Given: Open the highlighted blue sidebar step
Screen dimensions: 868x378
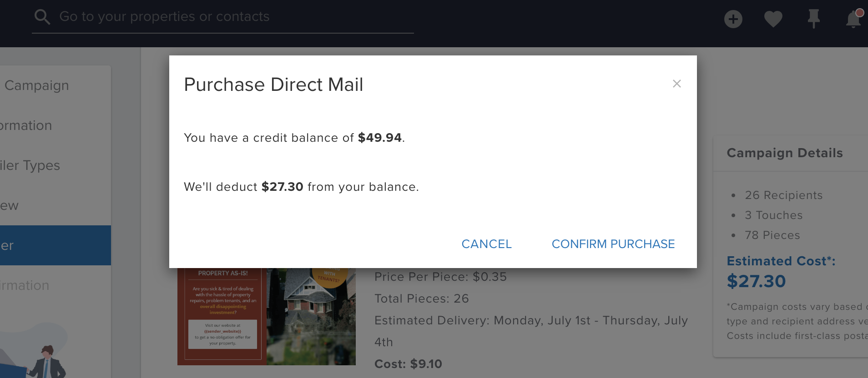Looking at the screenshot, I should [56, 245].
